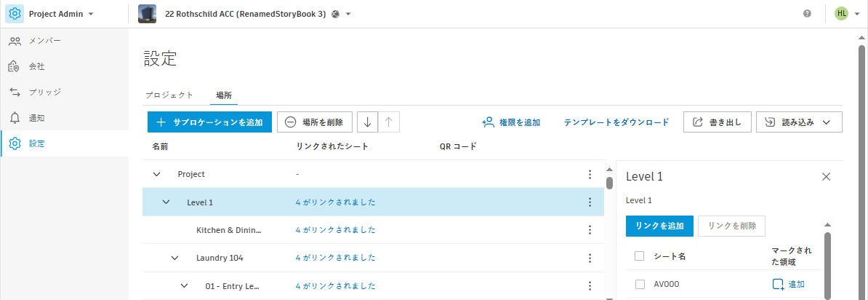Screen dimensions: 868x300
Task: Collapse the Project tree node
Action: pos(156,175)
